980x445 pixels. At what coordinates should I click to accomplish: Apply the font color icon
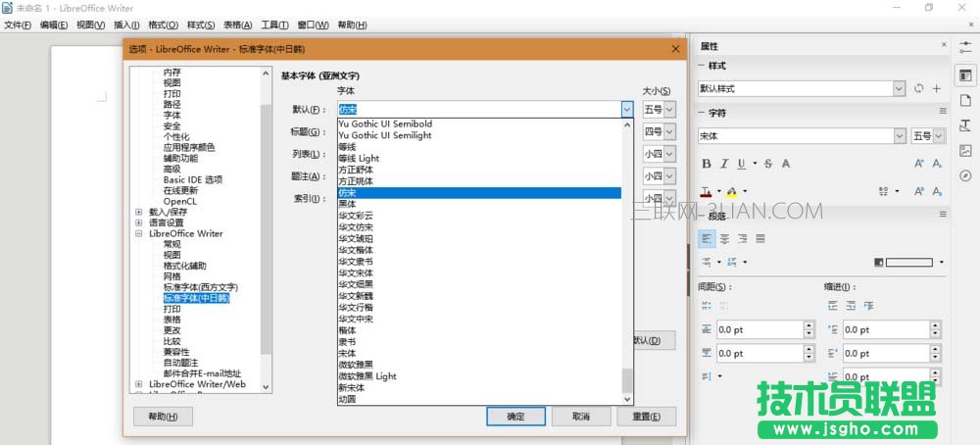click(707, 191)
